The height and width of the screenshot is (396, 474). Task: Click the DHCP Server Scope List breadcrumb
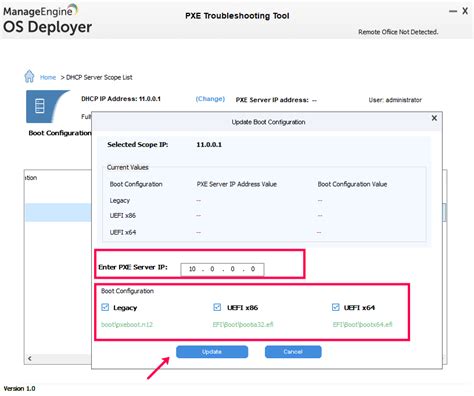click(99, 77)
